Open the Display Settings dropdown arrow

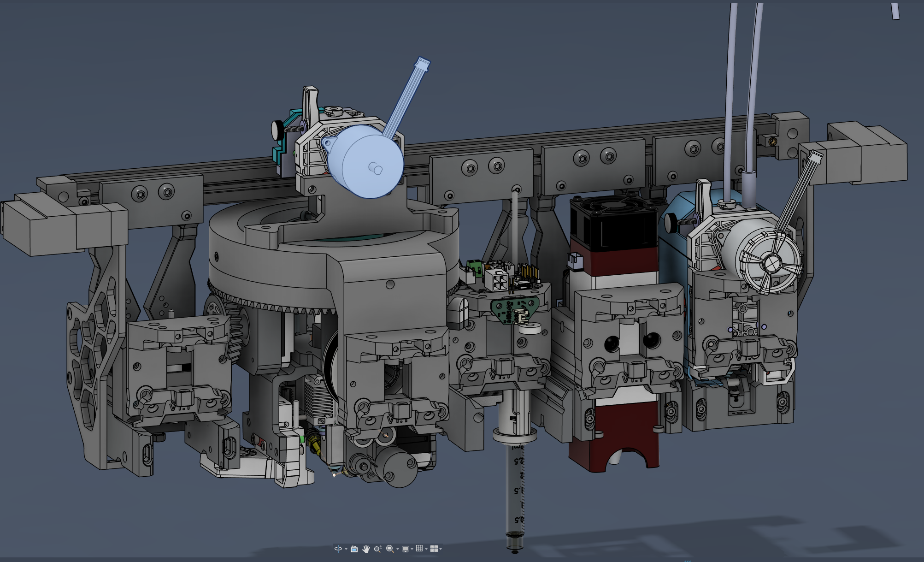[x=412, y=549]
